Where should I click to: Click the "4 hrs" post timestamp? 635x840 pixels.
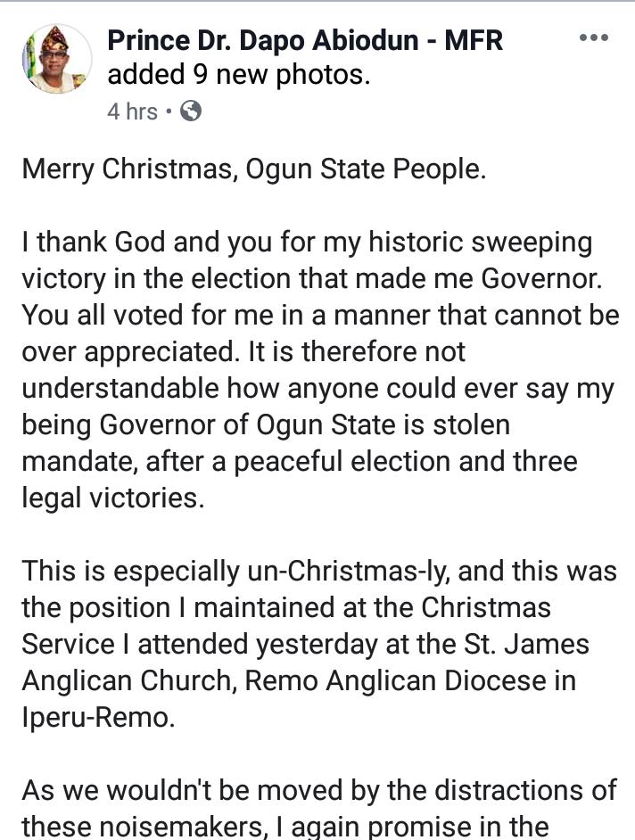[132, 111]
